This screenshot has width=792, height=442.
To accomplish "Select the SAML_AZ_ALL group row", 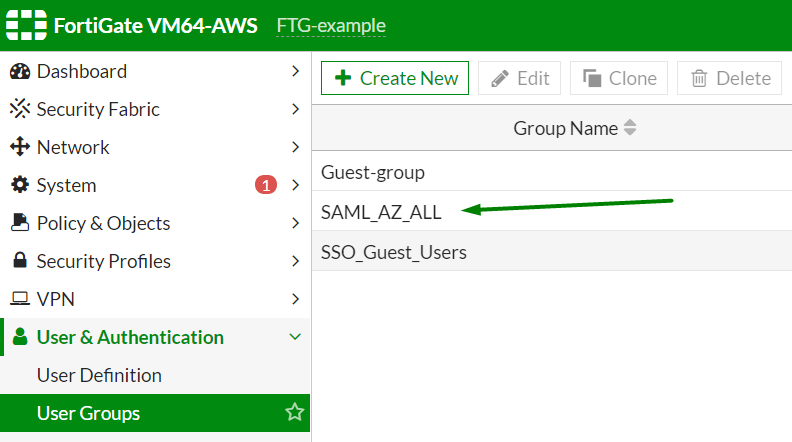I will point(381,211).
